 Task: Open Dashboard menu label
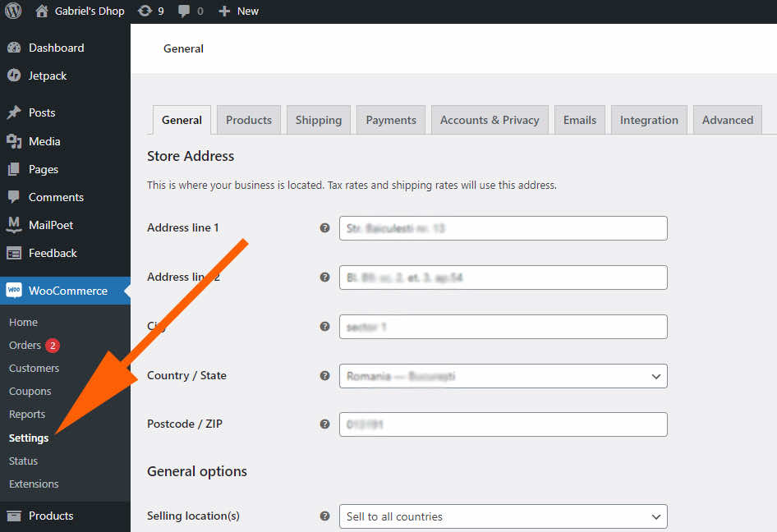click(x=56, y=48)
